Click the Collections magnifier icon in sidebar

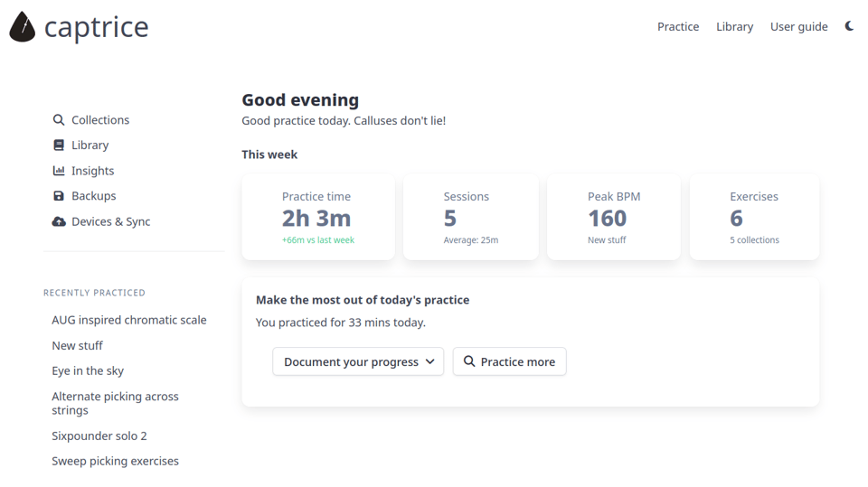coord(59,119)
